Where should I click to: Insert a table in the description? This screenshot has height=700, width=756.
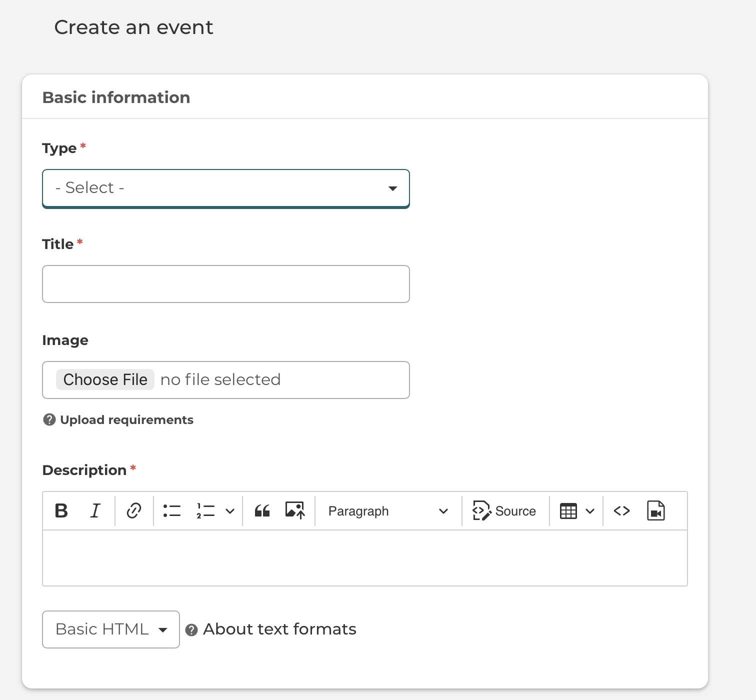(568, 511)
